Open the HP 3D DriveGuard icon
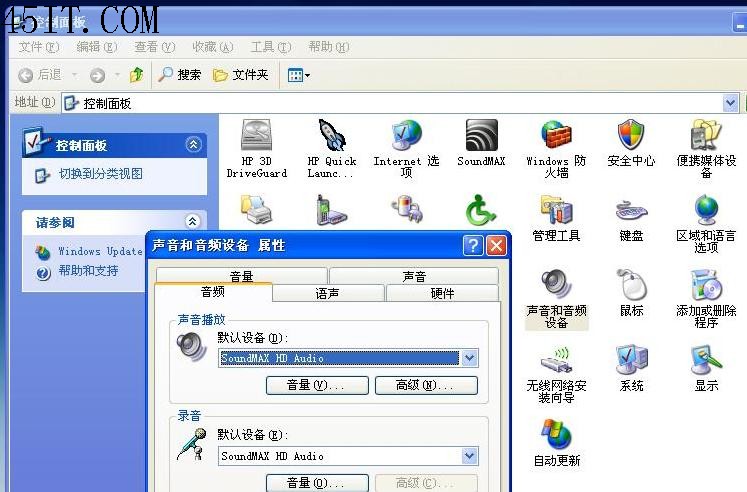 click(256, 135)
